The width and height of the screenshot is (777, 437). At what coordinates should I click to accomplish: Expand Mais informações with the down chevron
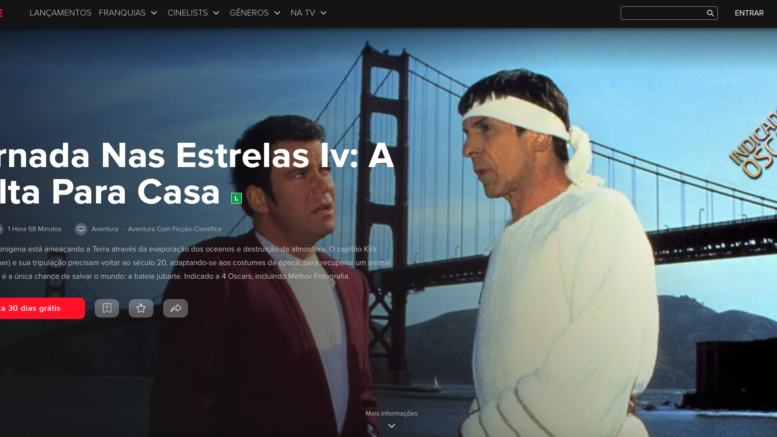[x=391, y=426]
